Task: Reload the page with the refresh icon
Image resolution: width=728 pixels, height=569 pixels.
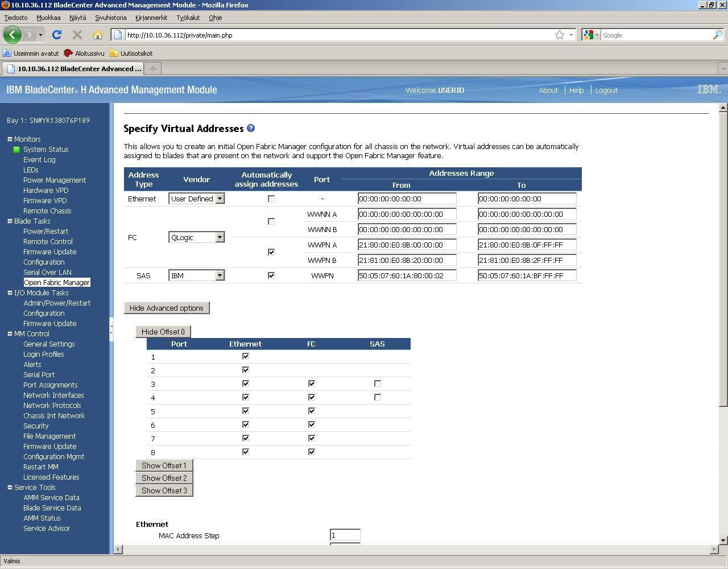Action: point(56,35)
